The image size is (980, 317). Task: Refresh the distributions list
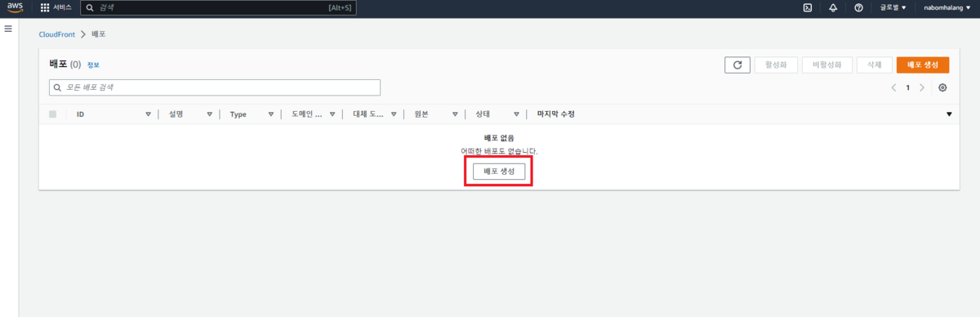point(737,65)
